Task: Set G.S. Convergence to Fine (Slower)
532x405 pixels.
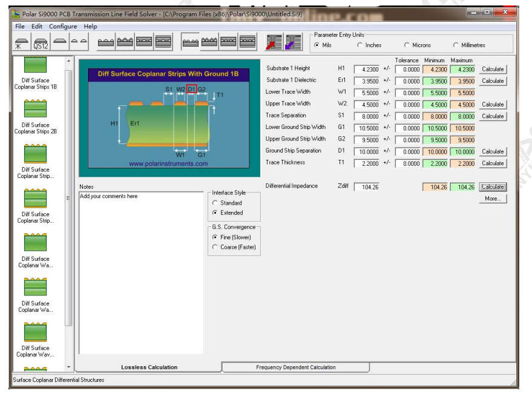Action: [x=232, y=237]
